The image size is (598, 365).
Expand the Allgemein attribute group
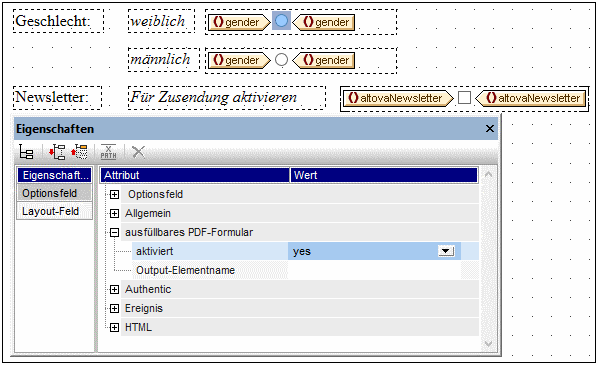pos(114,214)
